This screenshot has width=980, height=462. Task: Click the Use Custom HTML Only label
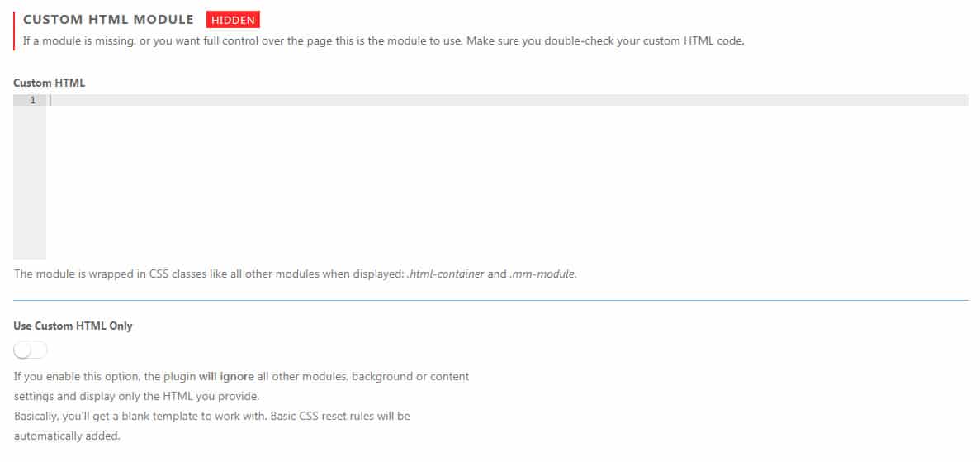point(73,326)
